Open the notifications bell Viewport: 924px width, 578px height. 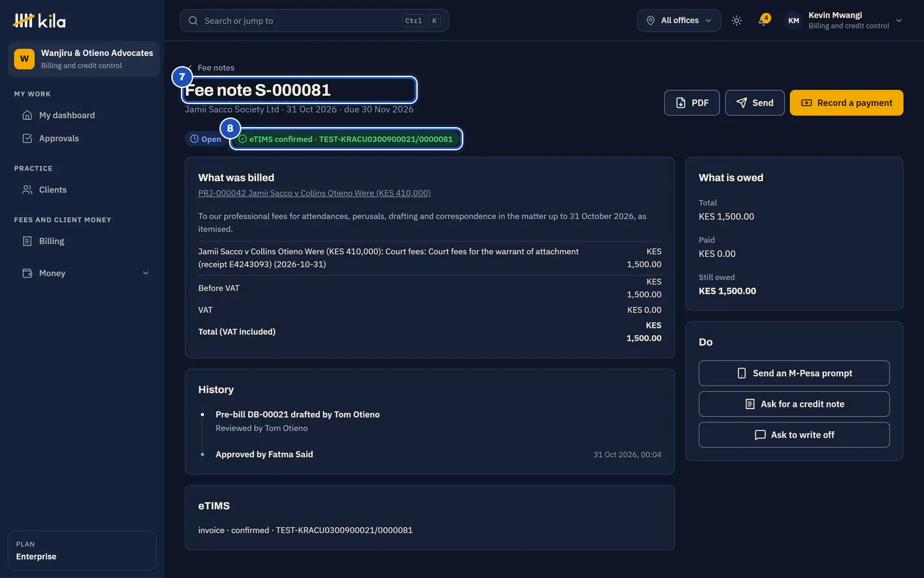click(763, 21)
